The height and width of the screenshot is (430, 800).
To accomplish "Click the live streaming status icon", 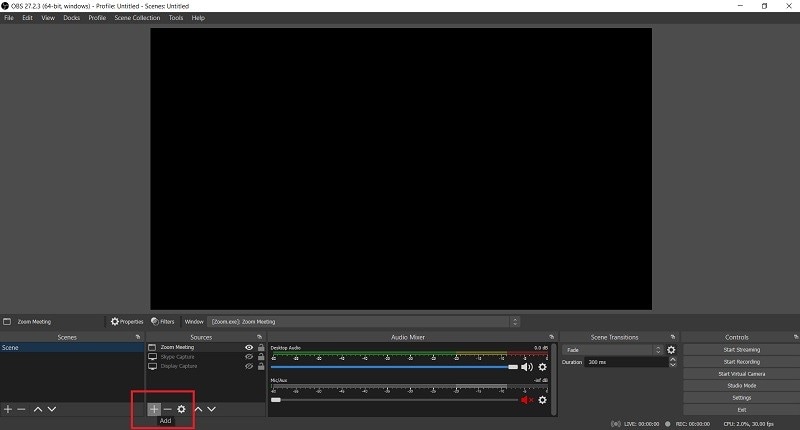I will click(x=616, y=424).
